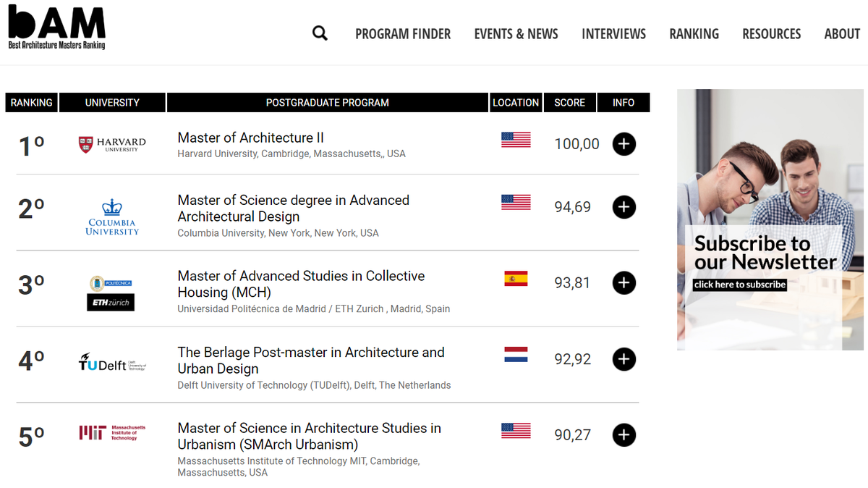Click the score value 93,81
Screen dimensions: 868x488
[572, 283]
